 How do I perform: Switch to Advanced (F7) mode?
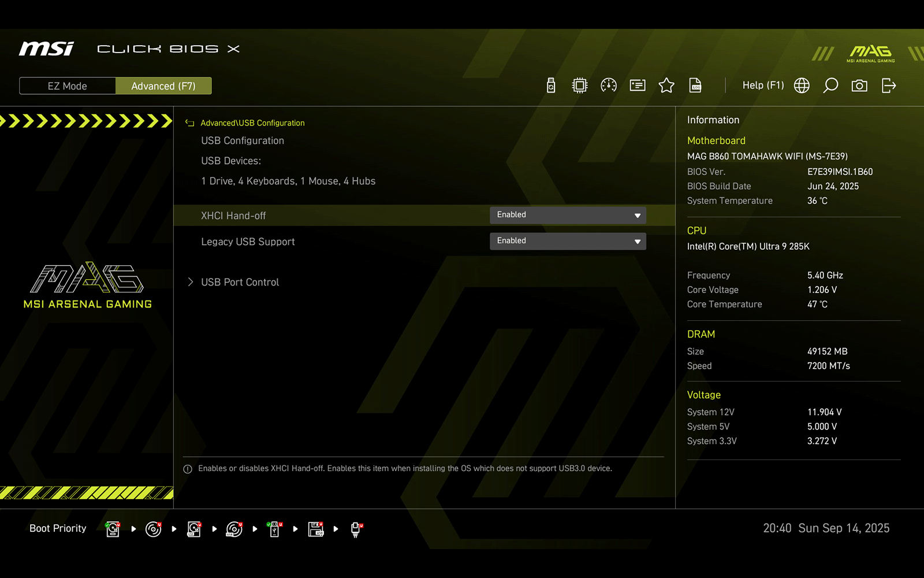click(x=163, y=86)
